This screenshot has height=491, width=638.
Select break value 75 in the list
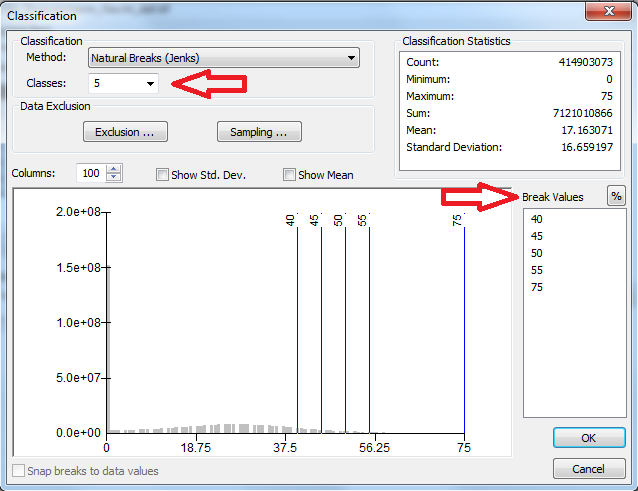(538, 287)
